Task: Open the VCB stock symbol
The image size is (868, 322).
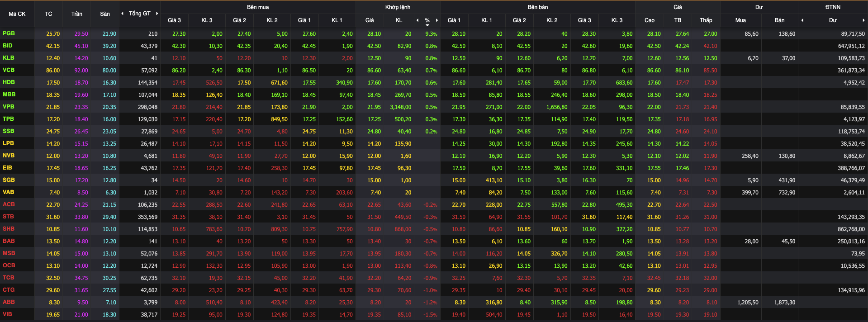Action: tap(9, 70)
